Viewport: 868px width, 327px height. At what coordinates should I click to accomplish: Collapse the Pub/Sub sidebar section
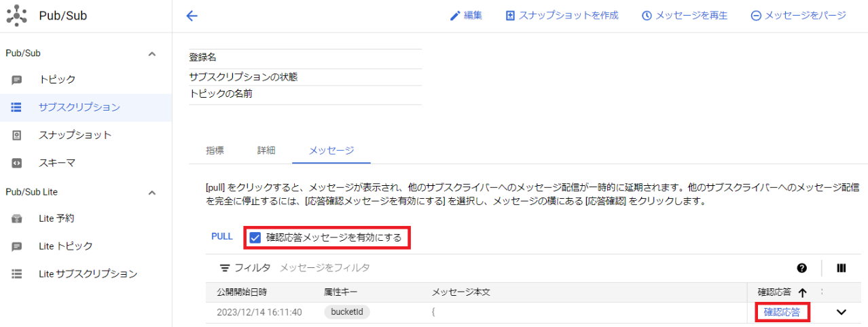(152, 53)
